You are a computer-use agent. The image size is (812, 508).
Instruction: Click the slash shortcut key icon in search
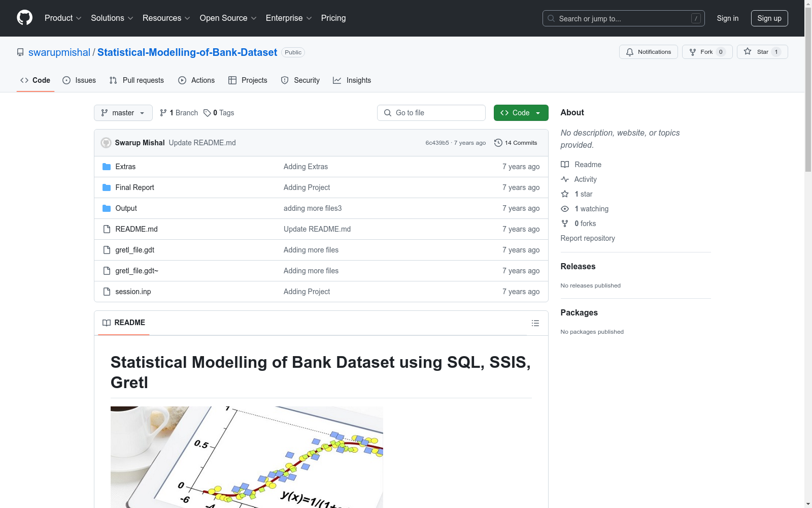[x=696, y=18]
